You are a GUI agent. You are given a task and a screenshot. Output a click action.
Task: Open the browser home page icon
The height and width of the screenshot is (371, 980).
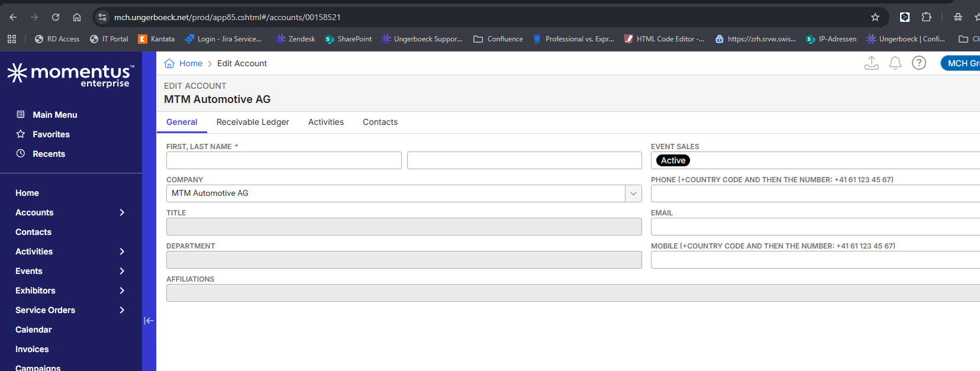[x=77, y=17]
